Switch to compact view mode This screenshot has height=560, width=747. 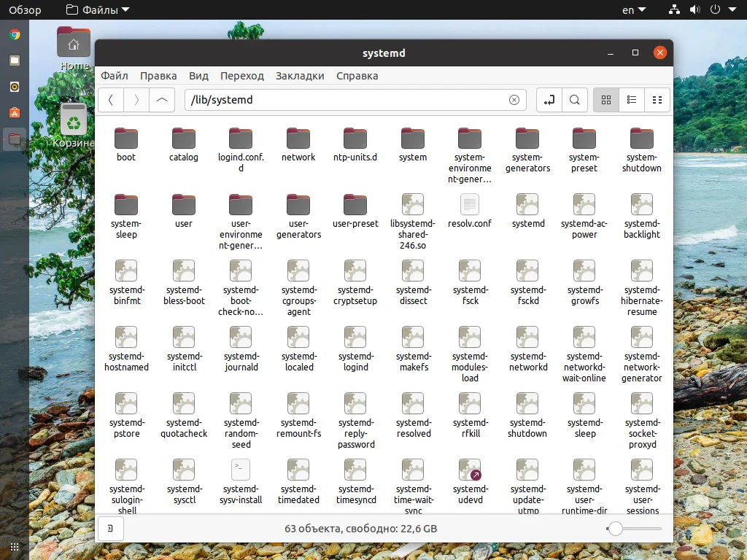tap(657, 100)
